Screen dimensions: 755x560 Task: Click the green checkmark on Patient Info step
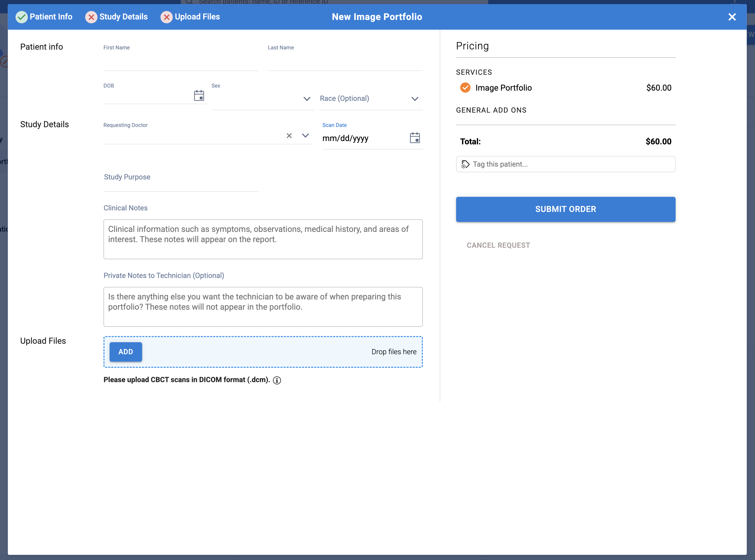[21, 17]
